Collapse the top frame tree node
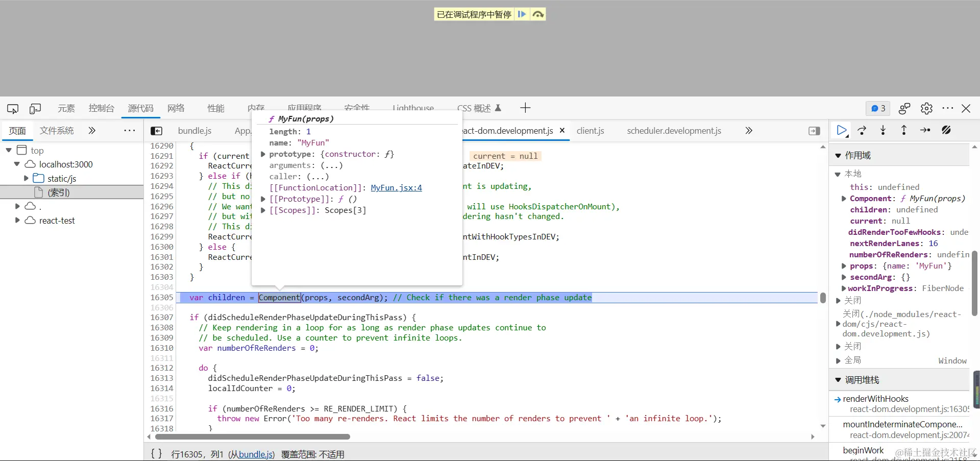 pyautogui.click(x=9, y=150)
